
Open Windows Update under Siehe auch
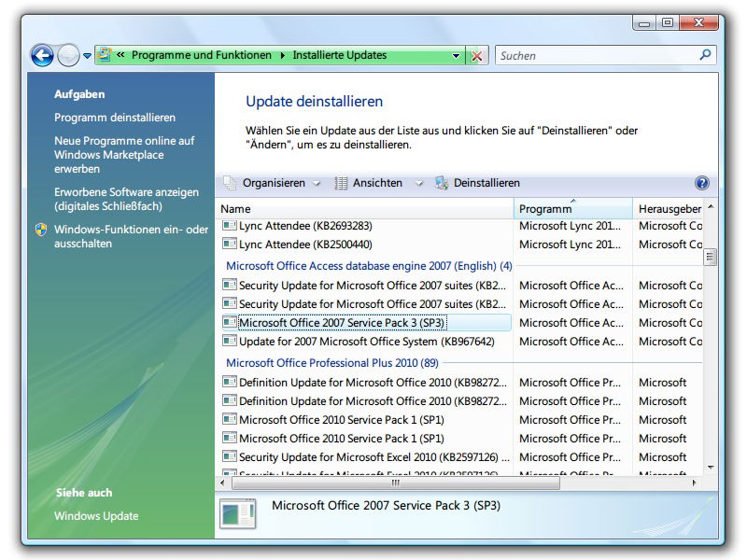click(x=96, y=516)
